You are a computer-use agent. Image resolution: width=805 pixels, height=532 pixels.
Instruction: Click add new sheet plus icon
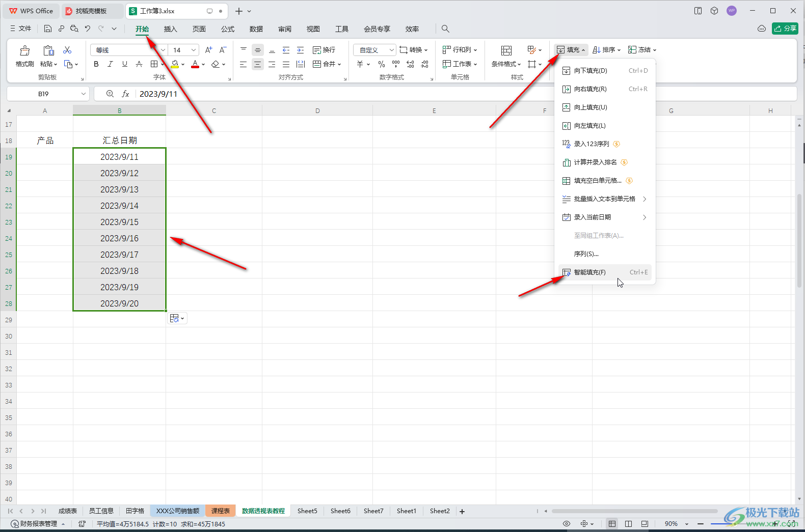tap(462, 512)
